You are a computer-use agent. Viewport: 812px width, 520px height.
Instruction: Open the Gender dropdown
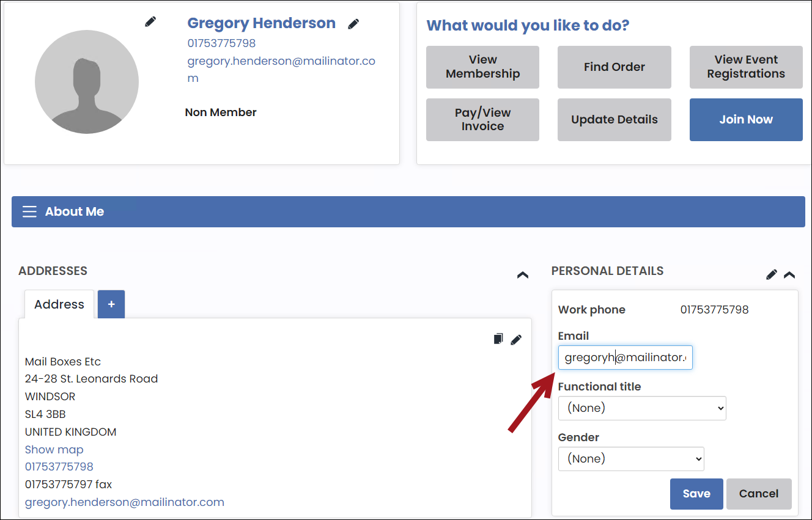click(x=631, y=459)
